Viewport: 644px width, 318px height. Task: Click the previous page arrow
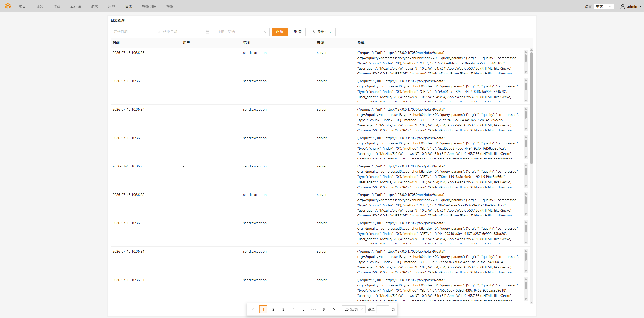[x=253, y=309]
